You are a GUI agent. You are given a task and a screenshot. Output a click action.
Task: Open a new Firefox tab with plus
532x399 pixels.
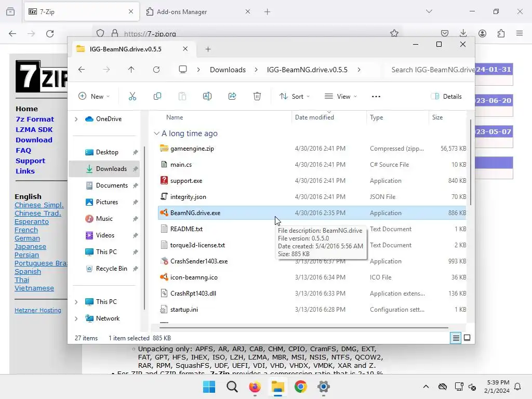tap(267, 12)
